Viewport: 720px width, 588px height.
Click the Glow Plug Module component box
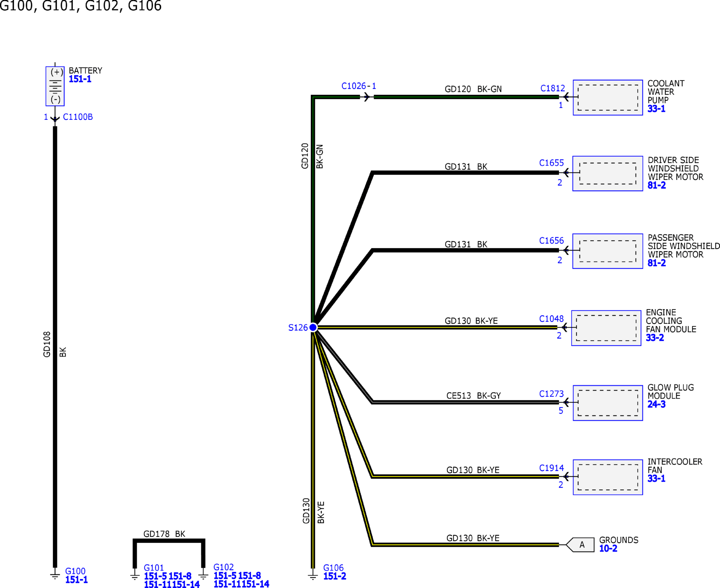click(x=607, y=403)
